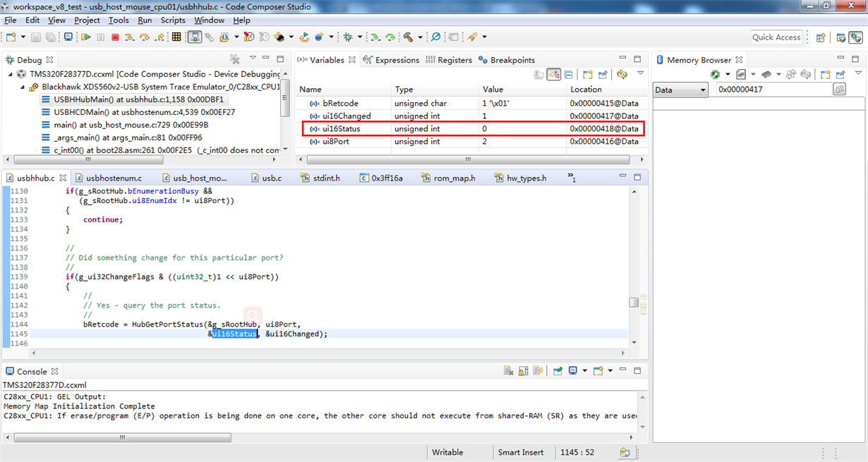Click the Clear Console icon

click(x=507, y=371)
